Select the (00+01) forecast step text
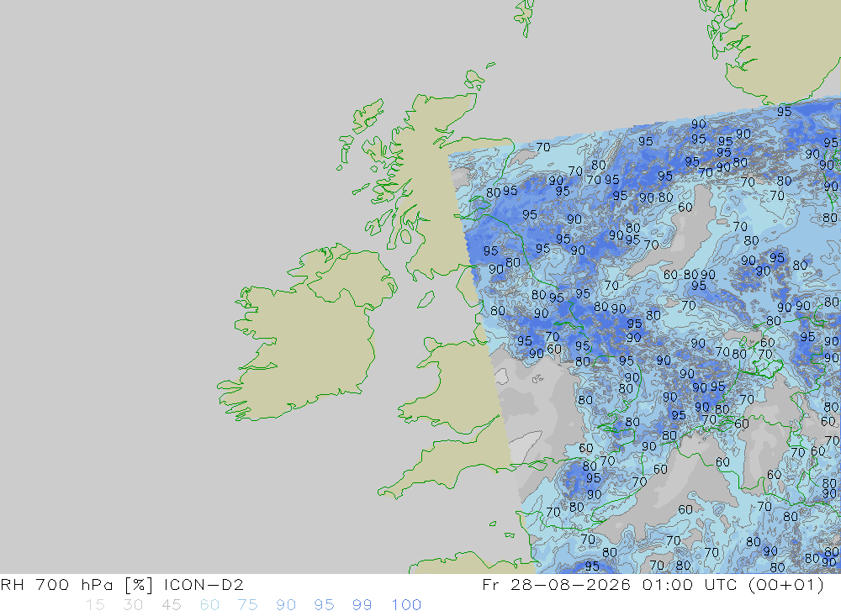The width and height of the screenshot is (841, 616). (x=785, y=584)
